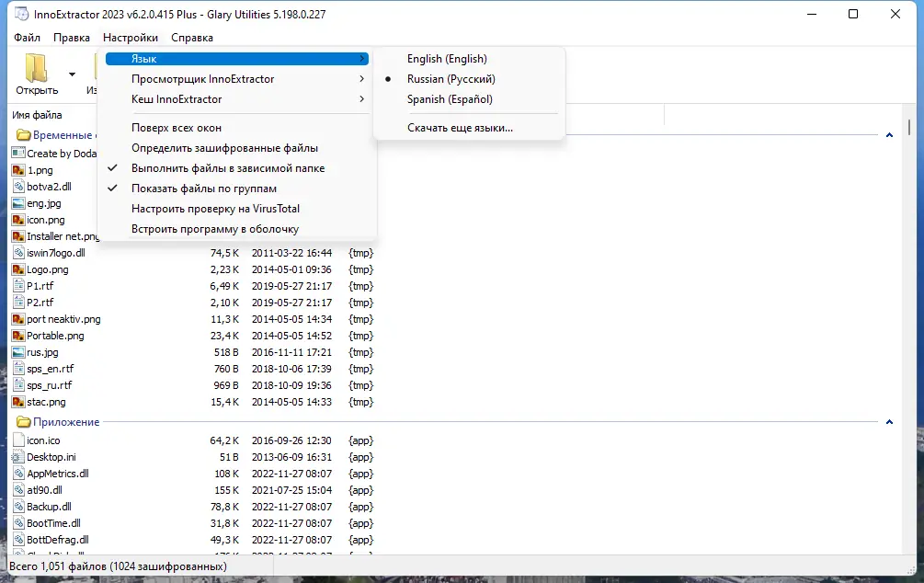
Task: Click the Create by Doda file icon
Action: point(18,154)
